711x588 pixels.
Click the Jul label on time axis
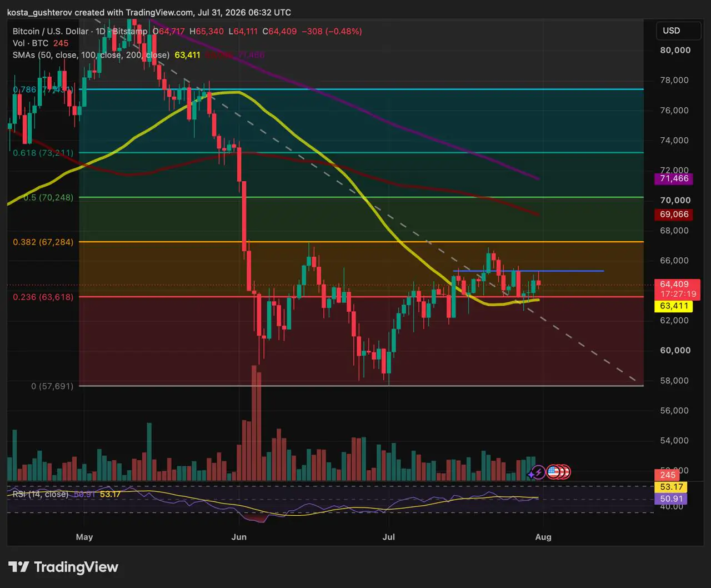coord(389,537)
